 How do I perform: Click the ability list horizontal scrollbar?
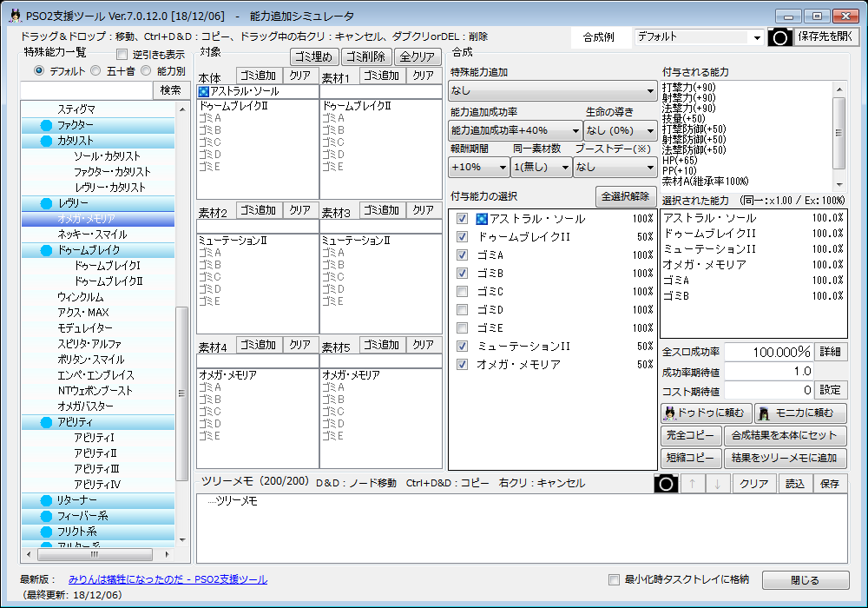(x=95, y=554)
